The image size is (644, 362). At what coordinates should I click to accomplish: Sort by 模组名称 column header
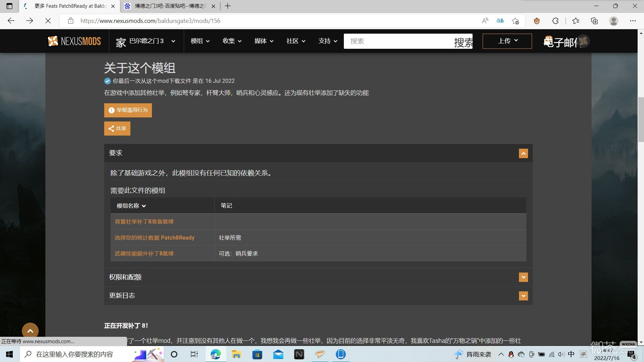pos(131,206)
